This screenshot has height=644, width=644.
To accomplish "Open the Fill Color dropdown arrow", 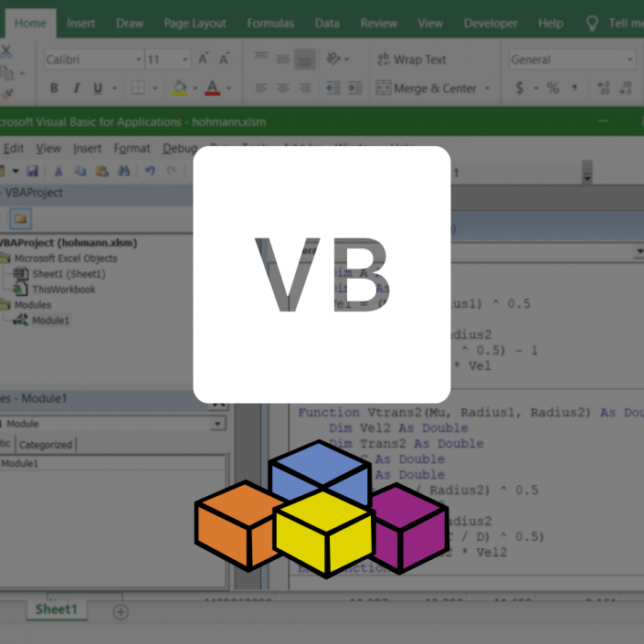I will click(x=195, y=88).
